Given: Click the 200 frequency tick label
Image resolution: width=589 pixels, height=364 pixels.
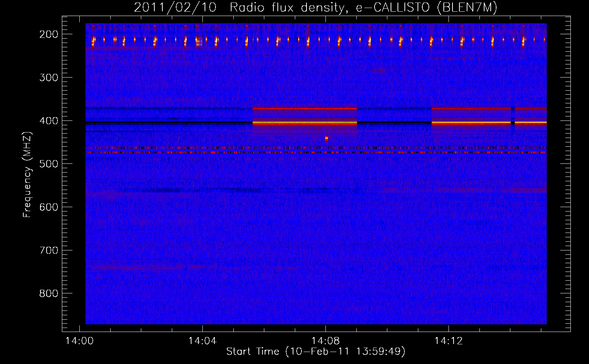Looking at the screenshot, I should tap(48, 34).
